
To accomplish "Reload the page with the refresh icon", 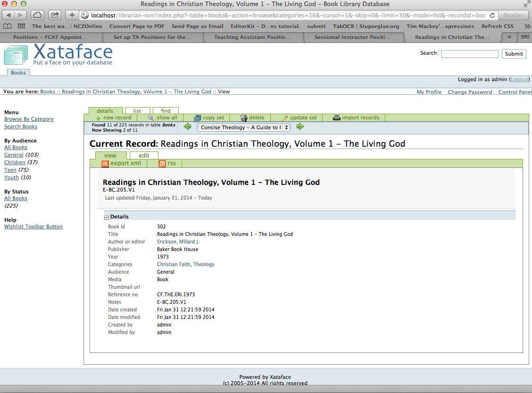I will pyautogui.click(x=492, y=15).
